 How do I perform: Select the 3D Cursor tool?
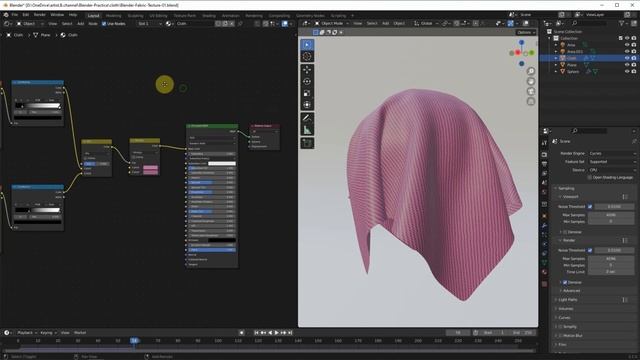pyautogui.click(x=307, y=56)
